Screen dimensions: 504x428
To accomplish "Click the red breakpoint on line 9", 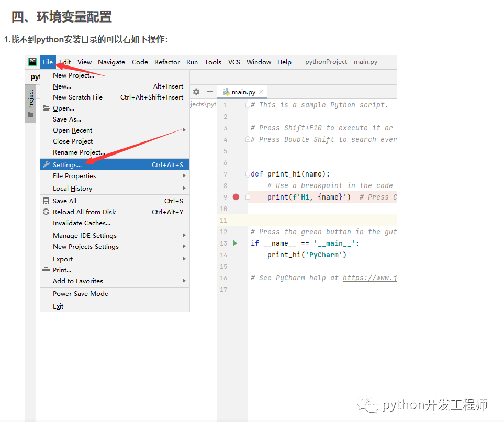I will [236, 197].
